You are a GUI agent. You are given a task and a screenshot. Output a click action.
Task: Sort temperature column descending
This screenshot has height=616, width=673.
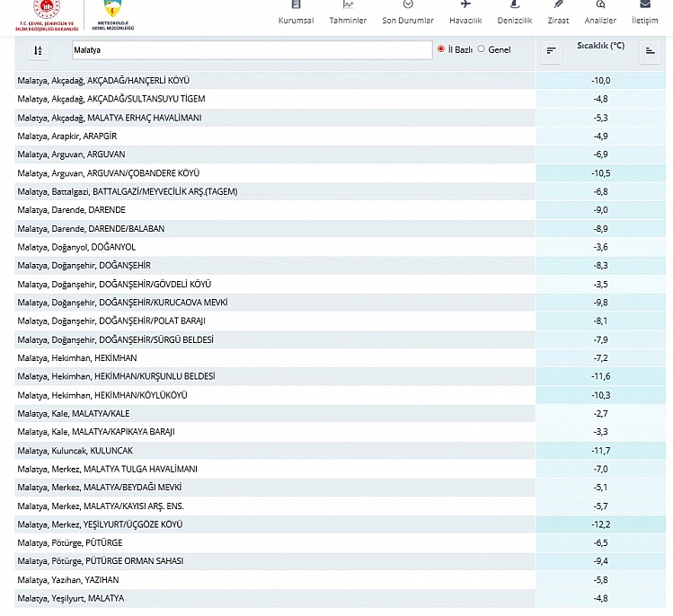[552, 52]
